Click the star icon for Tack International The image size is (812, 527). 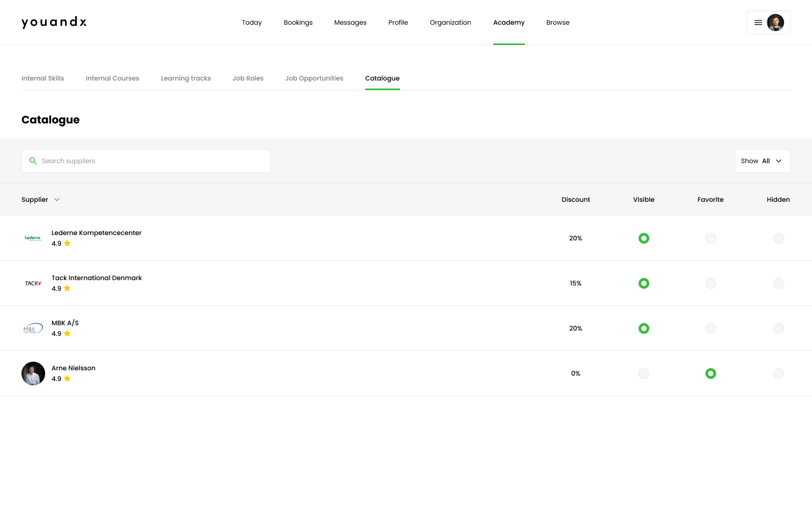tap(67, 288)
